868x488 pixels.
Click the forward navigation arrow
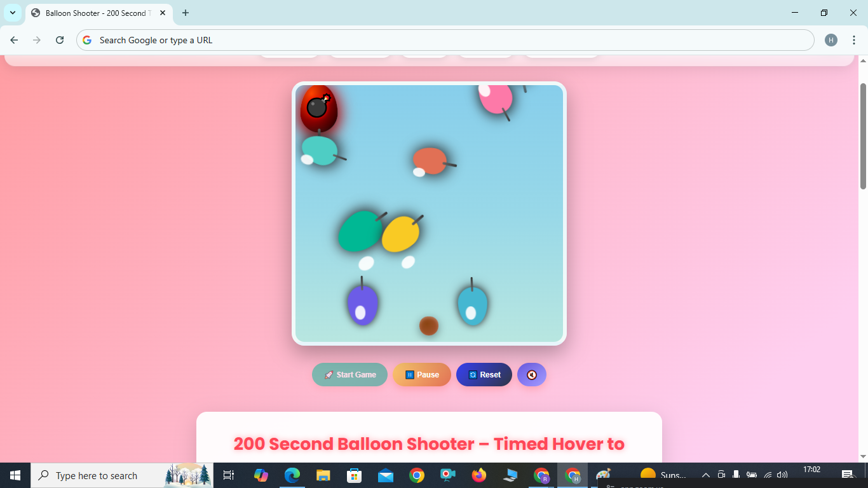pyautogui.click(x=37, y=39)
